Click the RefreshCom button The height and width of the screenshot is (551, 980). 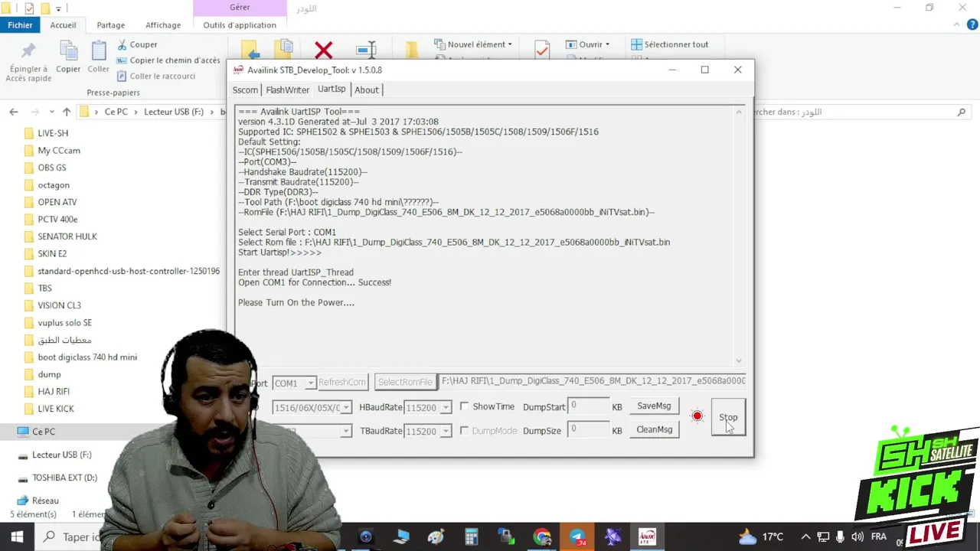342,382
